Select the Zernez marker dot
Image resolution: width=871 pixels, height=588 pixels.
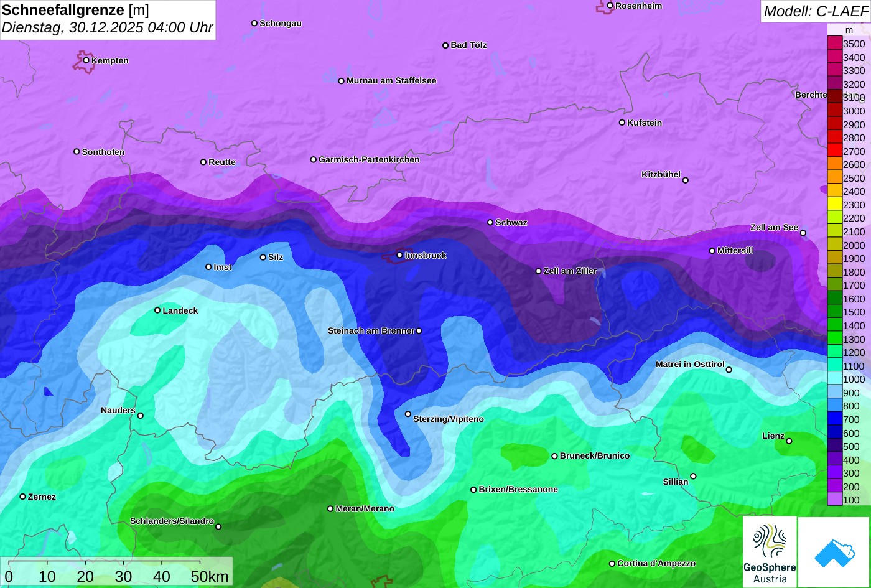point(23,497)
